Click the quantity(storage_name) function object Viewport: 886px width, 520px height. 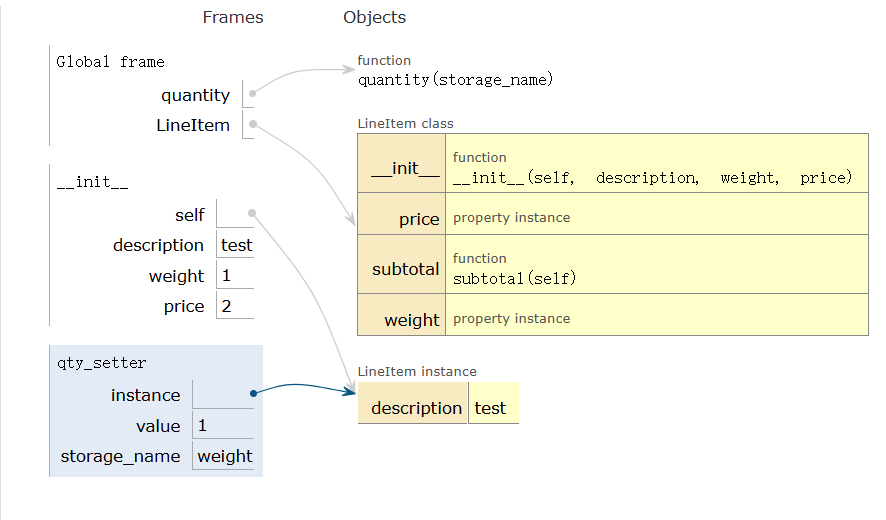point(455,79)
